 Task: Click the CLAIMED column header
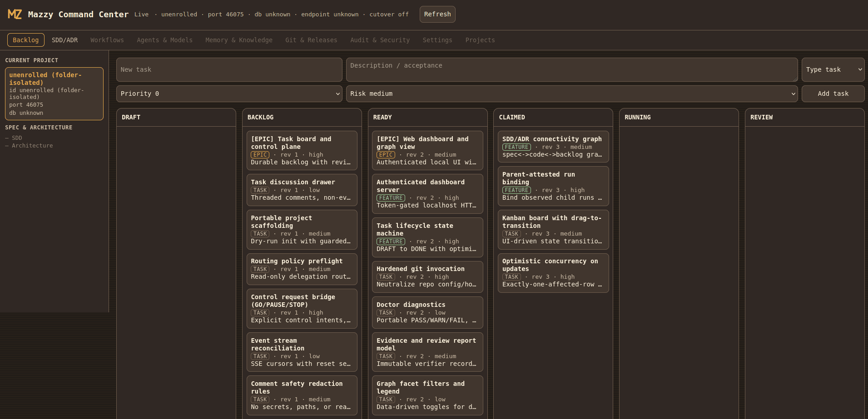click(512, 117)
